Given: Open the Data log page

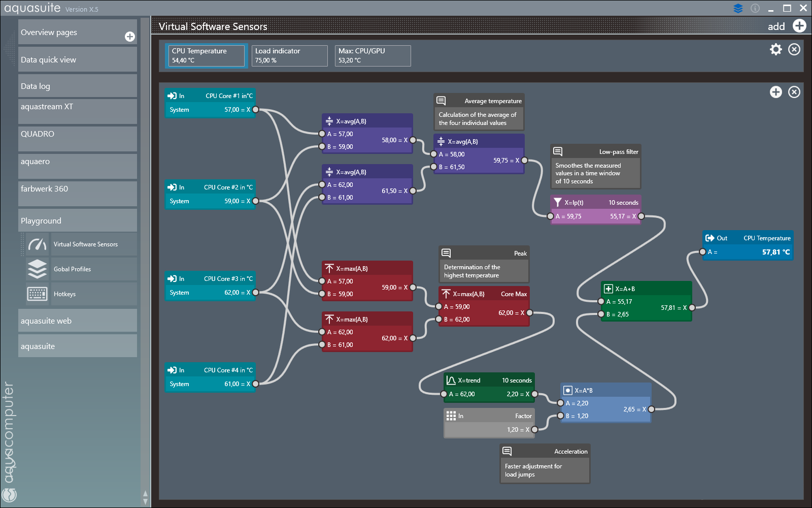Looking at the screenshot, I should (77, 86).
